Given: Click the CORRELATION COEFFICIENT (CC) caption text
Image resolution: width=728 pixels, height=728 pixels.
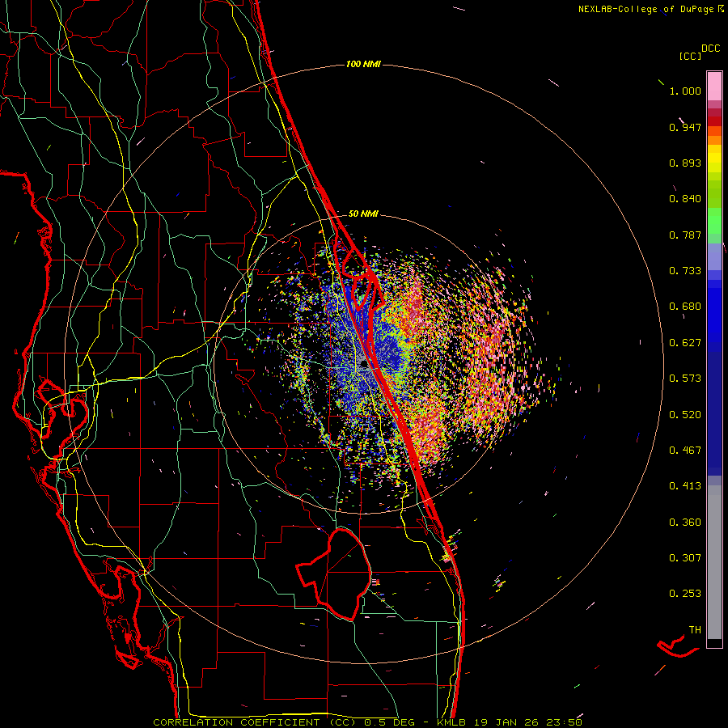Looking at the screenshot, I should pyautogui.click(x=255, y=722).
